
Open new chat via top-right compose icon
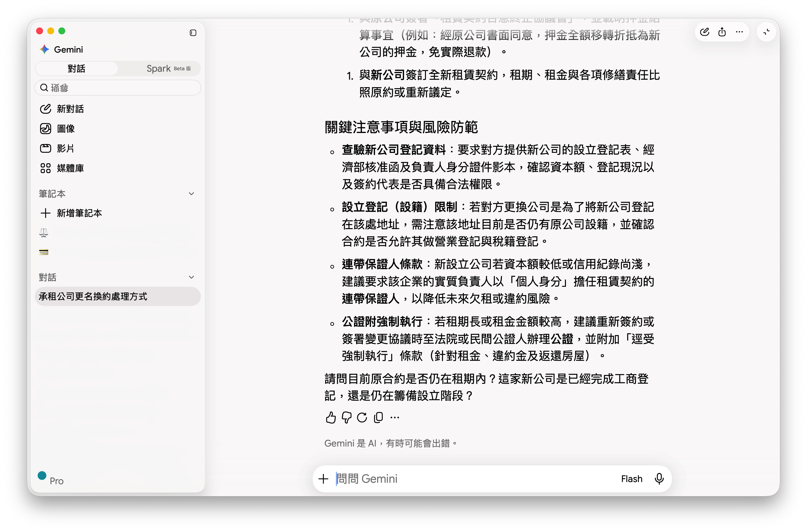click(704, 32)
